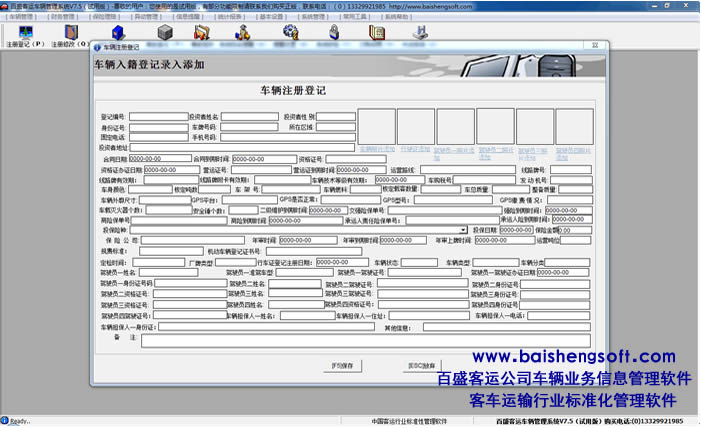Click the gear settings toolbar icon
Screen dimensions: 701x428
(x=291, y=32)
